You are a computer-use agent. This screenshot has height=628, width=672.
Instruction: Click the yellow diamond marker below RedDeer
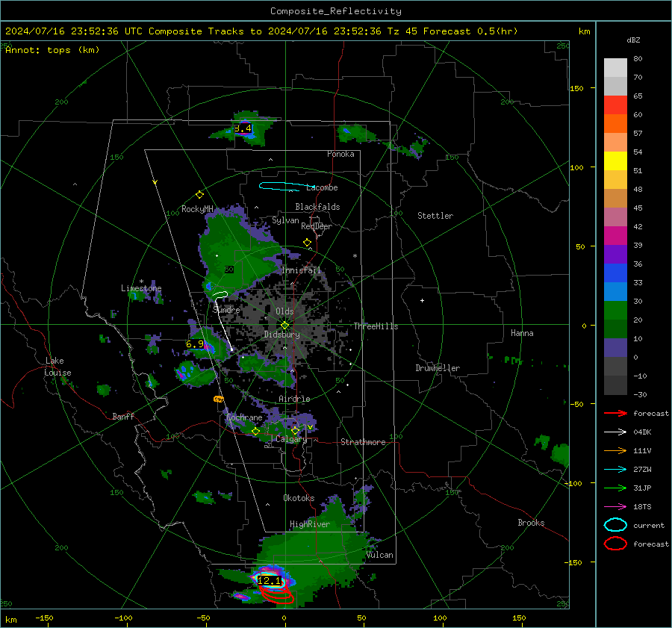(307, 243)
